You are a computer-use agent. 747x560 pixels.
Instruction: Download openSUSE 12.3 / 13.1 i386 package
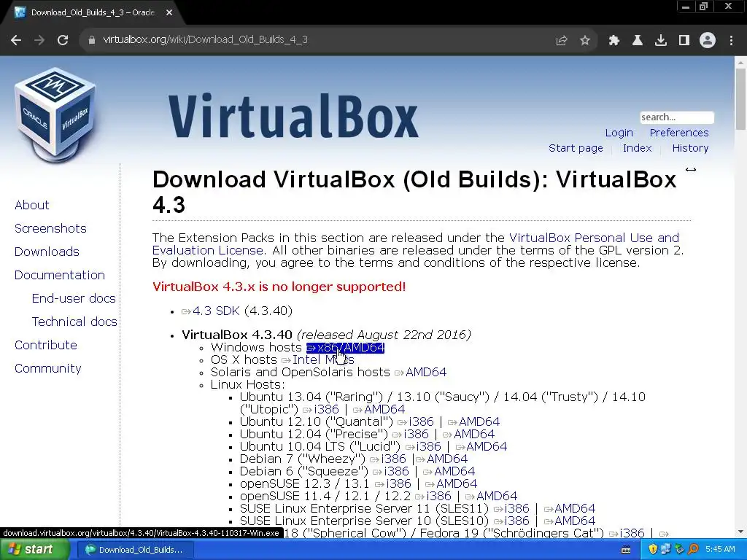pyautogui.click(x=393, y=484)
